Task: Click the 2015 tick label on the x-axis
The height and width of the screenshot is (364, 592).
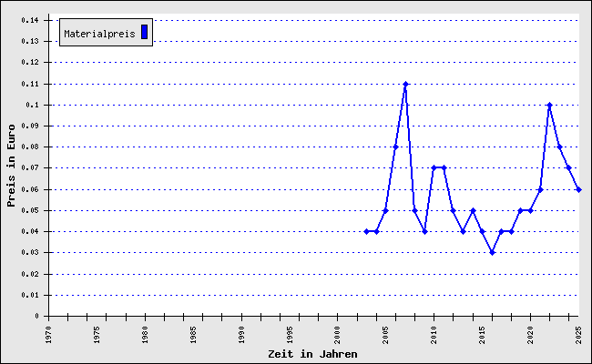Action: 482,334
